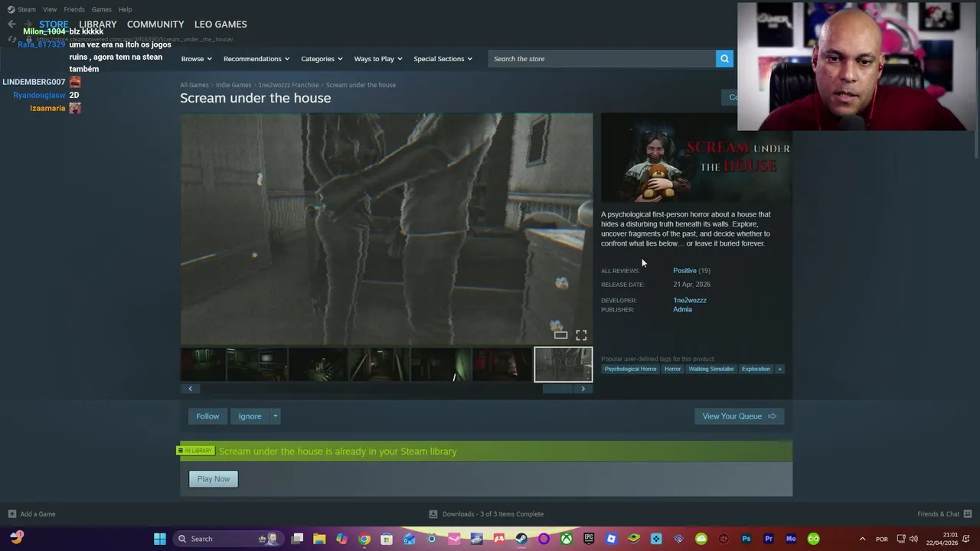980x551 pixels.
Task: Click the Follow button
Action: point(207,416)
